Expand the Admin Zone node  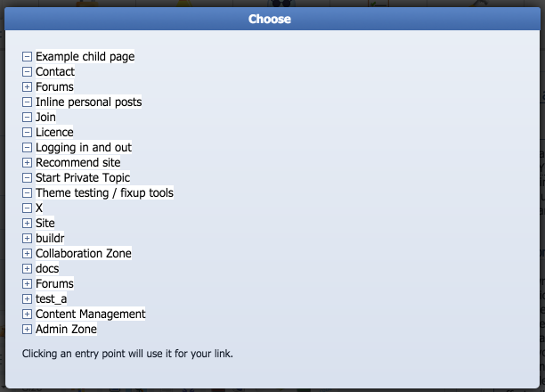click(27, 329)
